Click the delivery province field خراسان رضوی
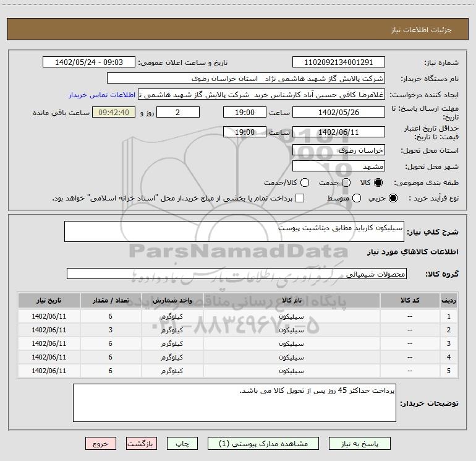This screenshot has height=461, width=476. point(339,150)
